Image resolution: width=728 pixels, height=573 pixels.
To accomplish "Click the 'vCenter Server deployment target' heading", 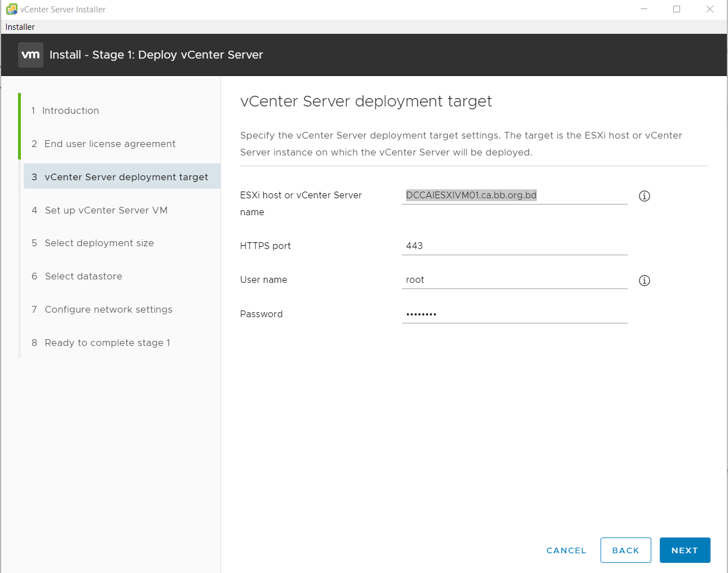I will [x=366, y=101].
